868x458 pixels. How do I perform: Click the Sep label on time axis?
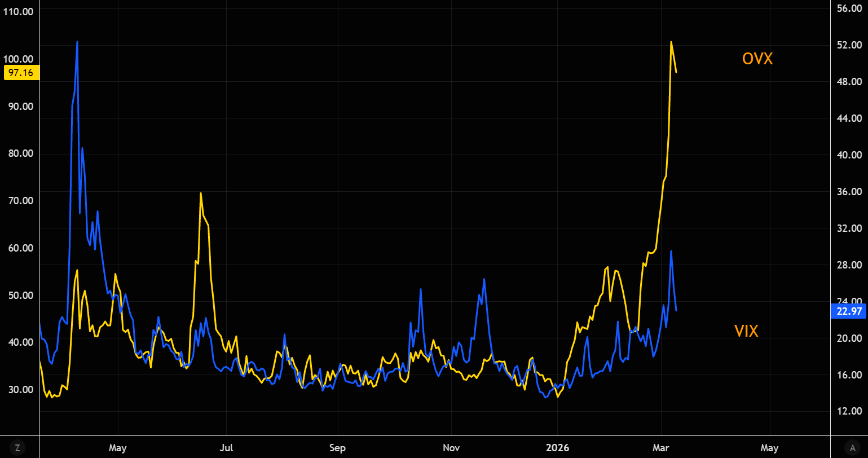coord(337,448)
